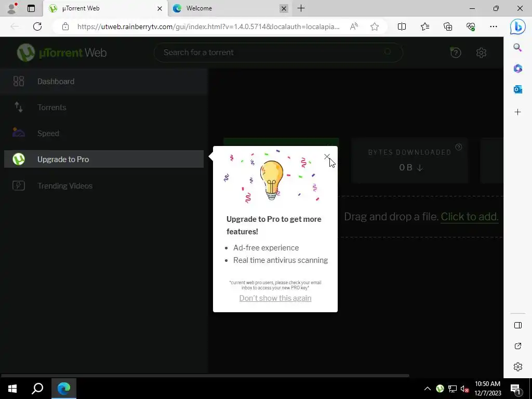
Task: Click the Edge profile avatar
Action: point(12,8)
